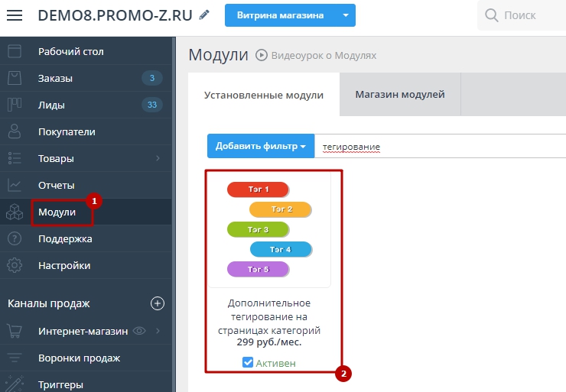
Task: Expand the Товары submenu chevron
Action: click(158, 158)
